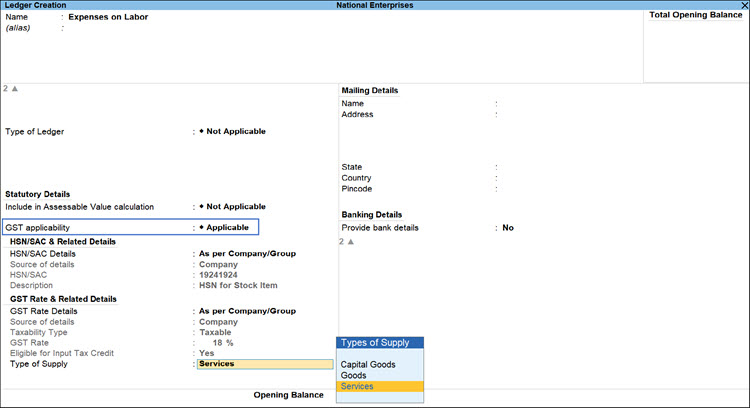Image resolution: width=750 pixels, height=408 pixels.
Task: Toggle Eligible for Input Tax Credit Yes
Action: pyautogui.click(x=206, y=353)
